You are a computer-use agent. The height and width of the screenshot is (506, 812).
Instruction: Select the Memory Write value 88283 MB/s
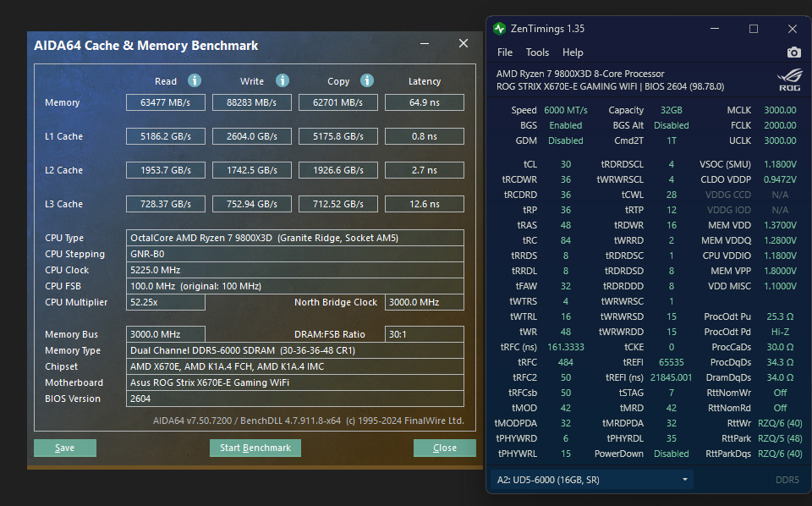pos(252,102)
